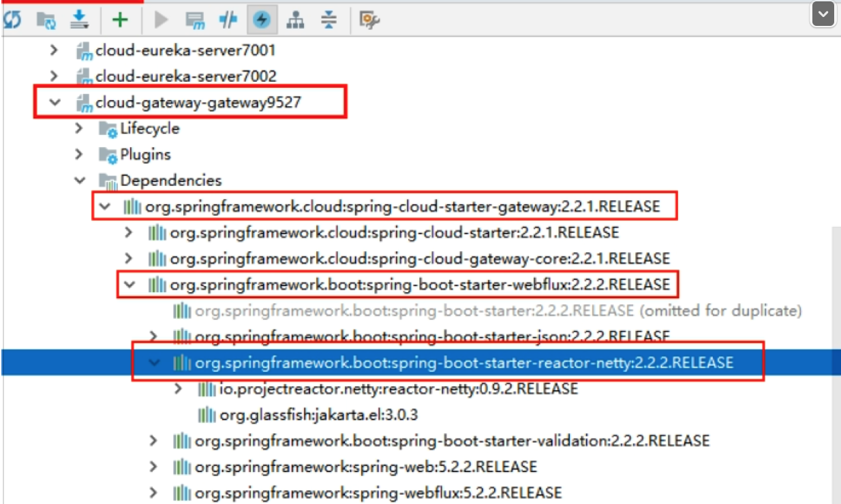Click the Reimport All Maven Projects icon

pyautogui.click(x=12, y=20)
